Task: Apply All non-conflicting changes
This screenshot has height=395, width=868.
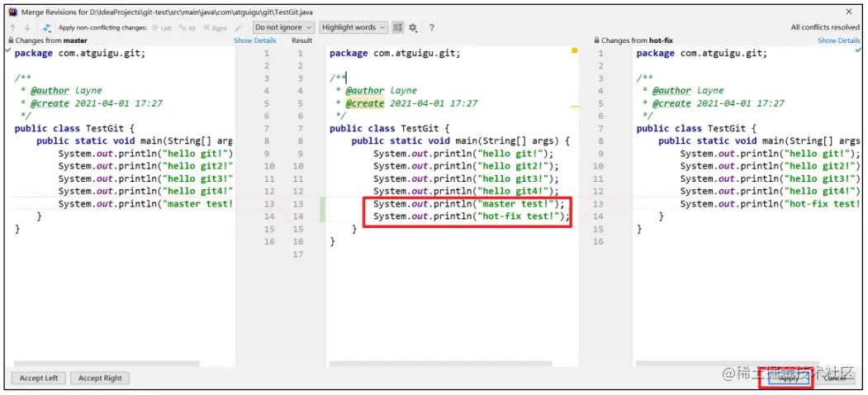Action: click(187, 28)
